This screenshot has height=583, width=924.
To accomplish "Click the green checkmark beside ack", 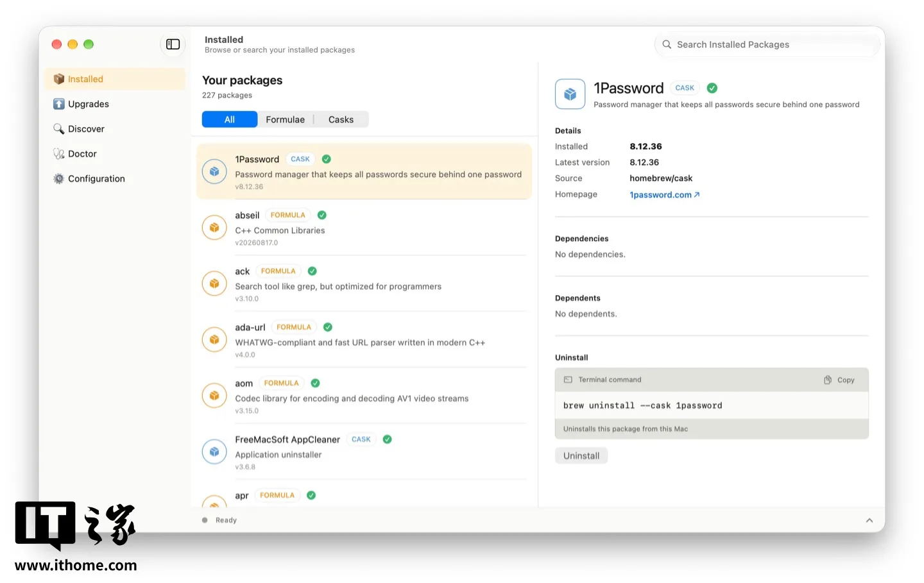I will (x=312, y=271).
